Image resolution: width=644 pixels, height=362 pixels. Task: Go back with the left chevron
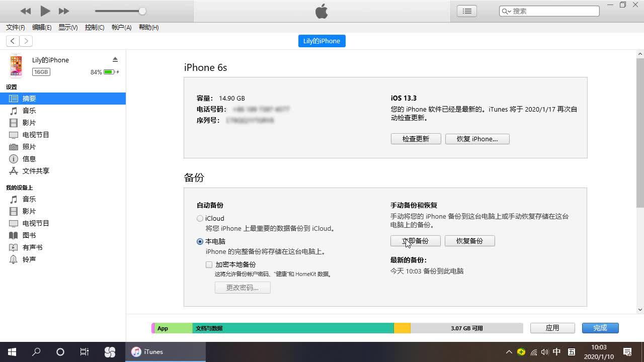click(x=13, y=41)
